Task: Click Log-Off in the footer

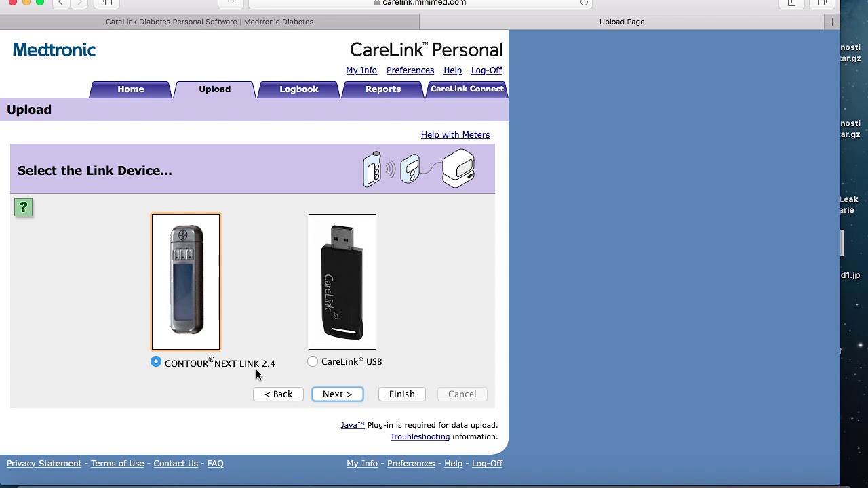Action: pyautogui.click(x=487, y=464)
